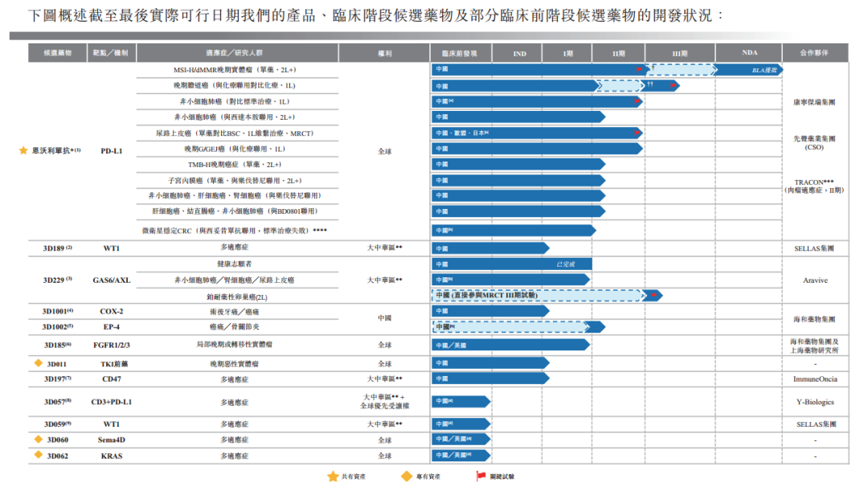
Task: Click the 關鍵試驗 red flag in legend
Action: pos(481,477)
